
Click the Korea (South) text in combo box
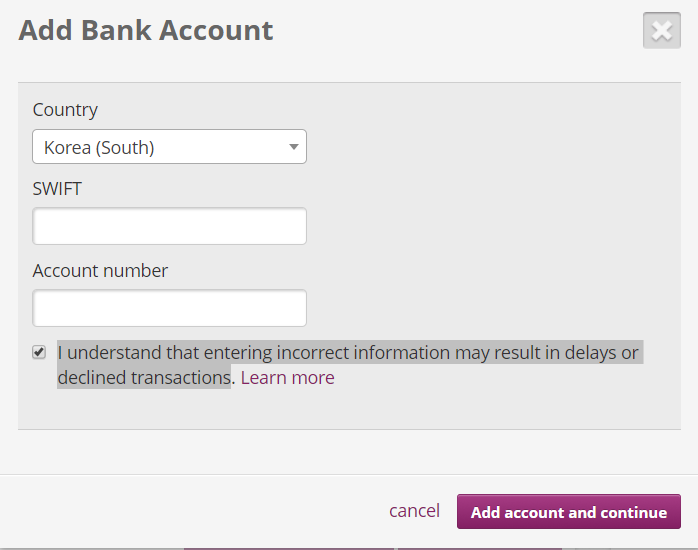coord(99,148)
